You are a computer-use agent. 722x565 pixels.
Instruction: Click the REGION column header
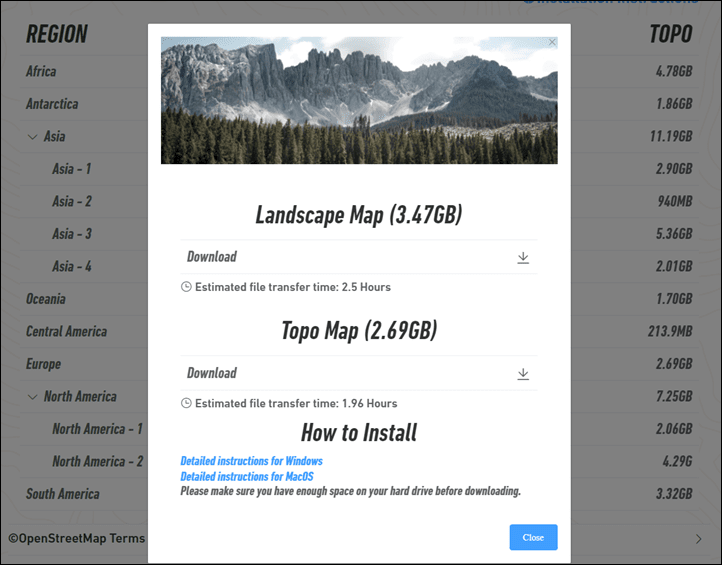point(57,34)
